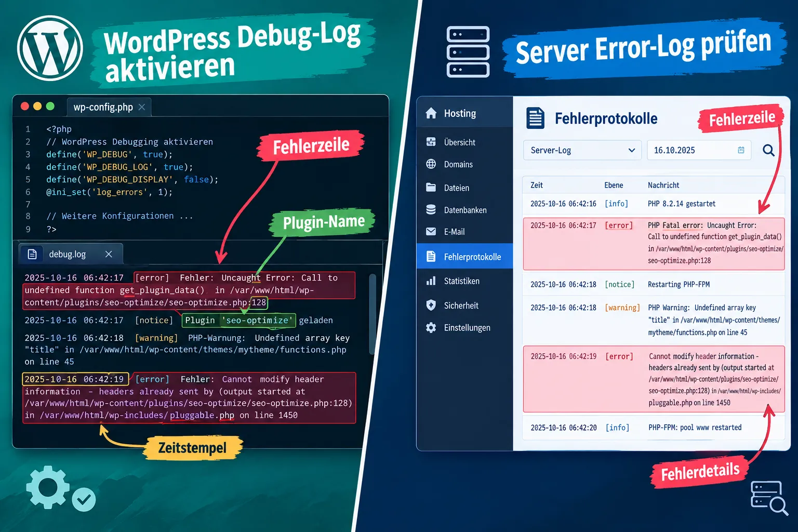Open the calendar picker in date field

tap(741, 150)
